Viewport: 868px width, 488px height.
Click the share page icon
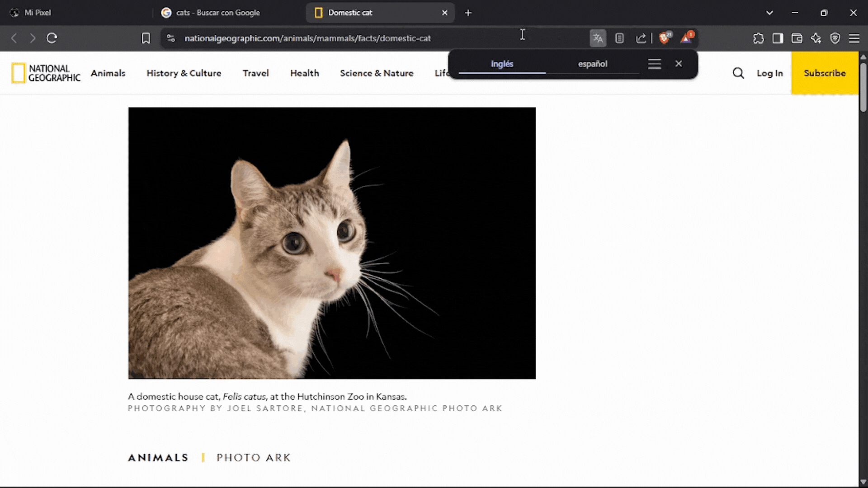[641, 38]
